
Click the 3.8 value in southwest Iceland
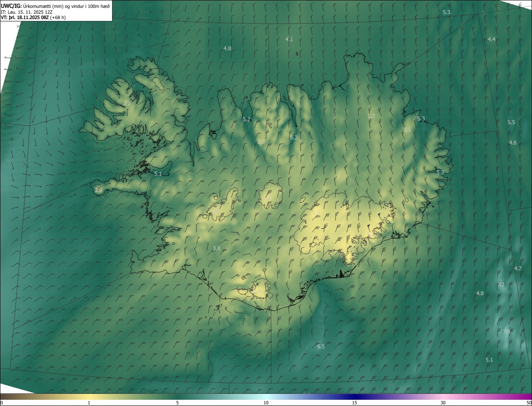pos(217,249)
